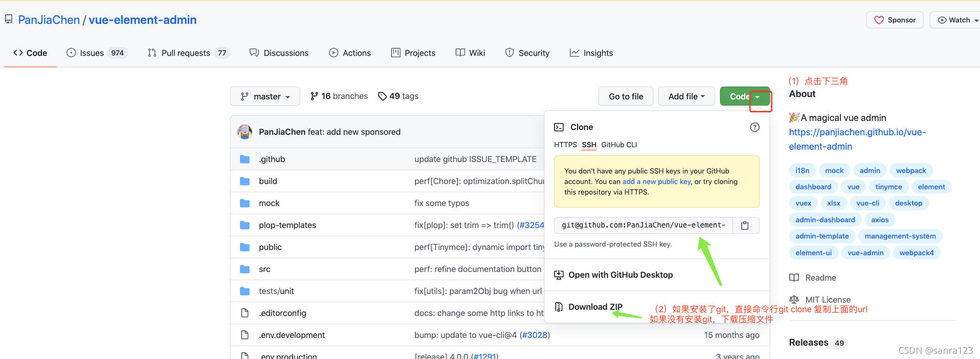This screenshot has height=359, width=980.
Task: Click the SSH clone URL field
Action: click(x=643, y=225)
